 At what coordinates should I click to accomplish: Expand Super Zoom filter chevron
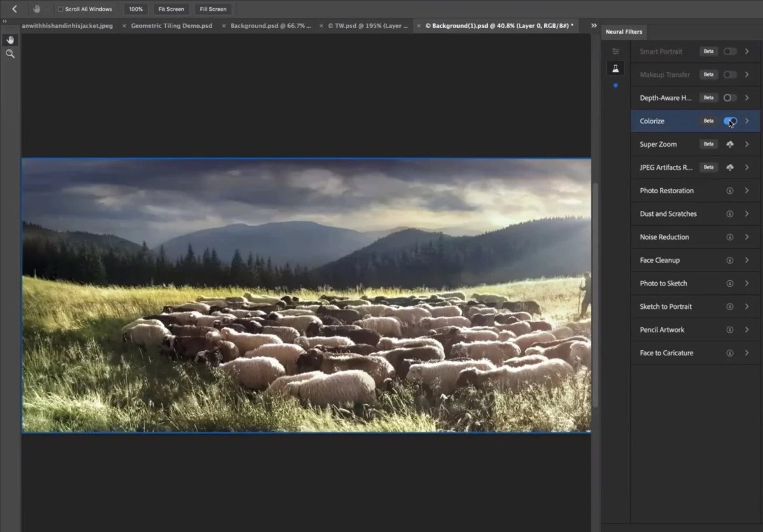(747, 144)
